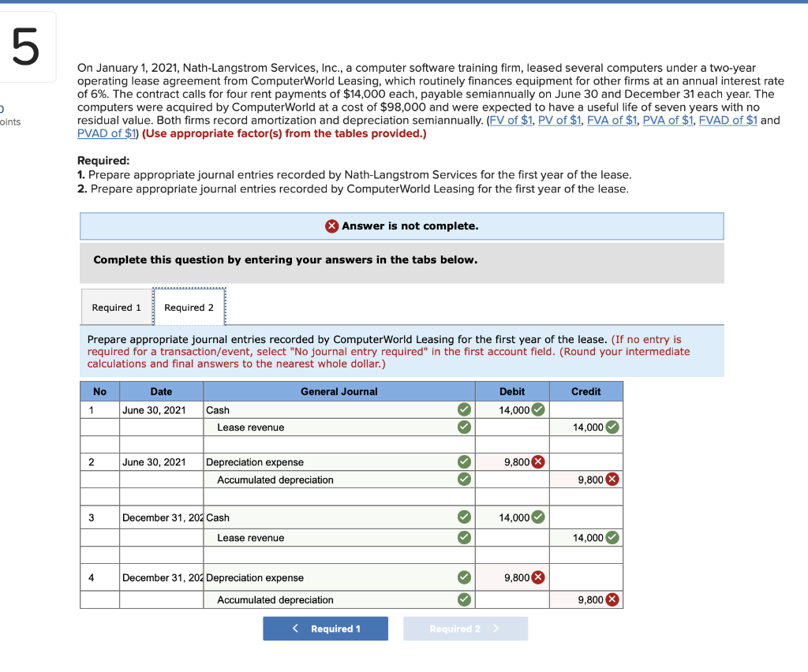808x672 pixels.
Task: Switch to the Required 2 tab
Action: pos(189,308)
